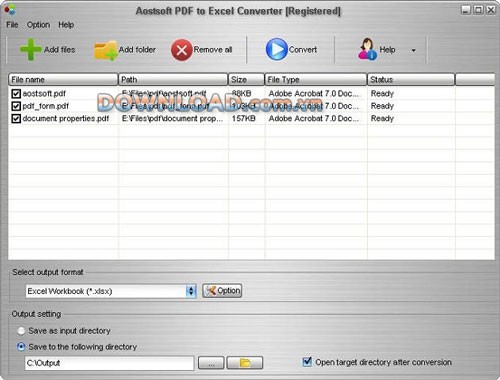Click the Add files green plus icon

tap(30, 49)
